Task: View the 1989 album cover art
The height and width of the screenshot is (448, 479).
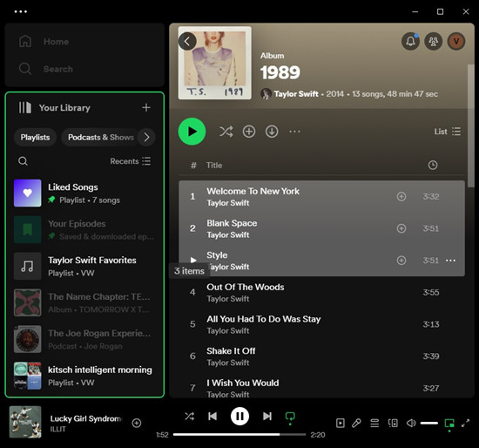Action: [215, 63]
